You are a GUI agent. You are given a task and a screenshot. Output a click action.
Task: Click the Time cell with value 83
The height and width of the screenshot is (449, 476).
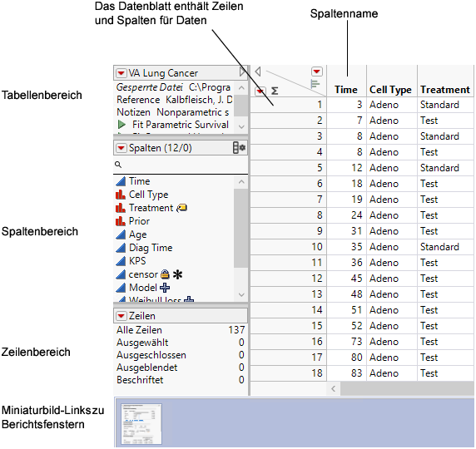(x=347, y=373)
